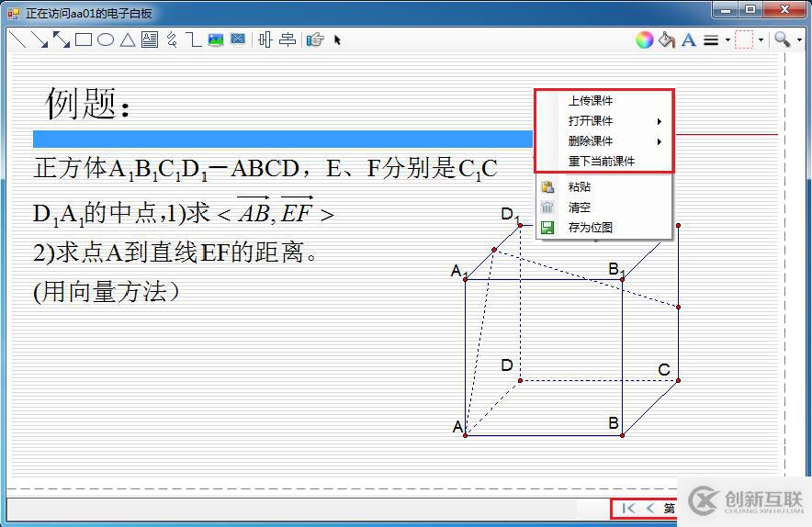The image size is (812, 527).
Task: Choose 清空 to clear the whiteboard
Action: tap(604, 207)
